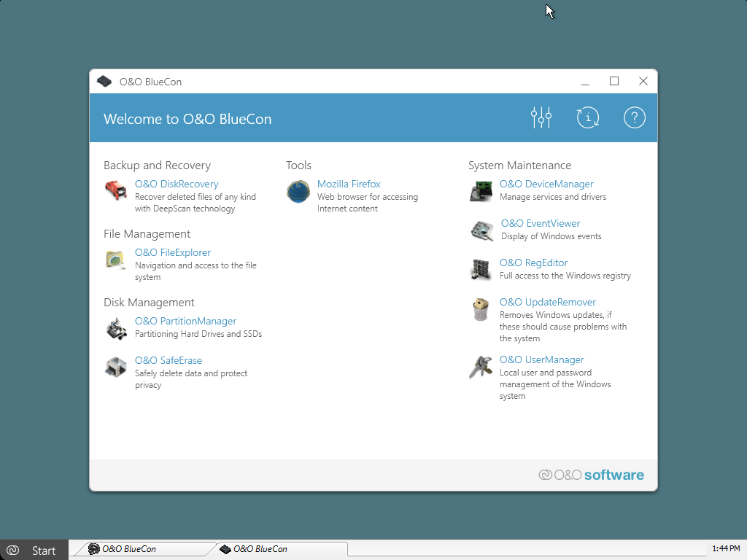This screenshot has width=747, height=560.
Task: Click 'Local user and password management' text
Action: click(555, 384)
